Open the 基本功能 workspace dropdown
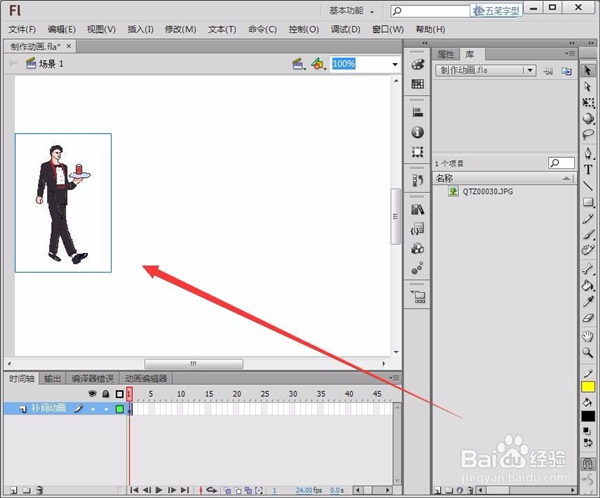This screenshot has height=498, width=600. pyautogui.click(x=352, y=11)
